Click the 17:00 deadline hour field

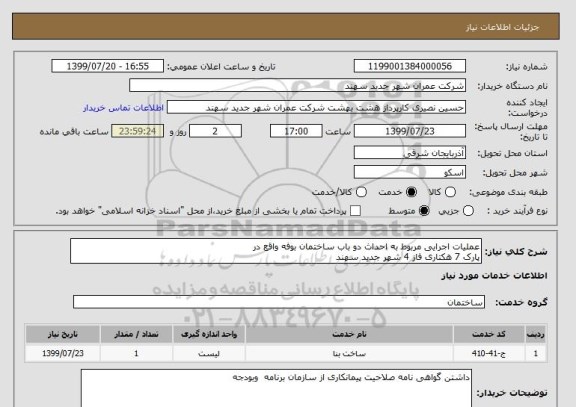coord(296,131)
